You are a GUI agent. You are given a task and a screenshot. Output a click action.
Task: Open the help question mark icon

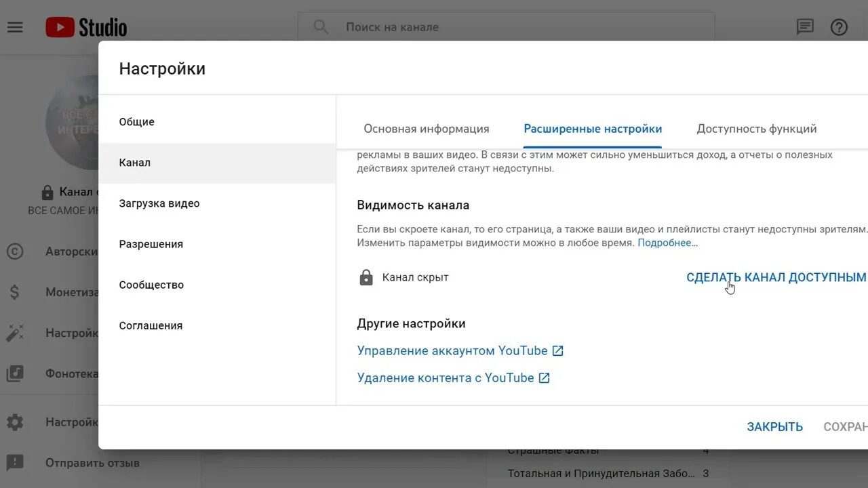840,27
